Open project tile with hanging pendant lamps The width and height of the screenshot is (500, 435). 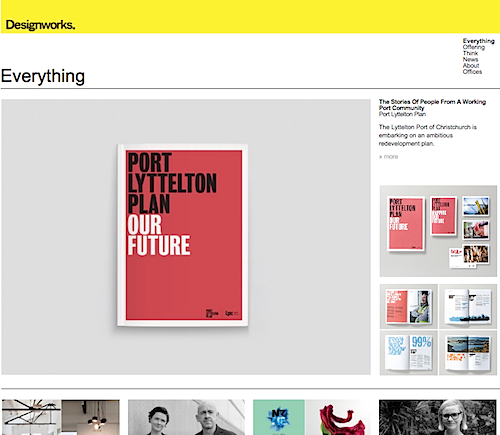[61, 417]
